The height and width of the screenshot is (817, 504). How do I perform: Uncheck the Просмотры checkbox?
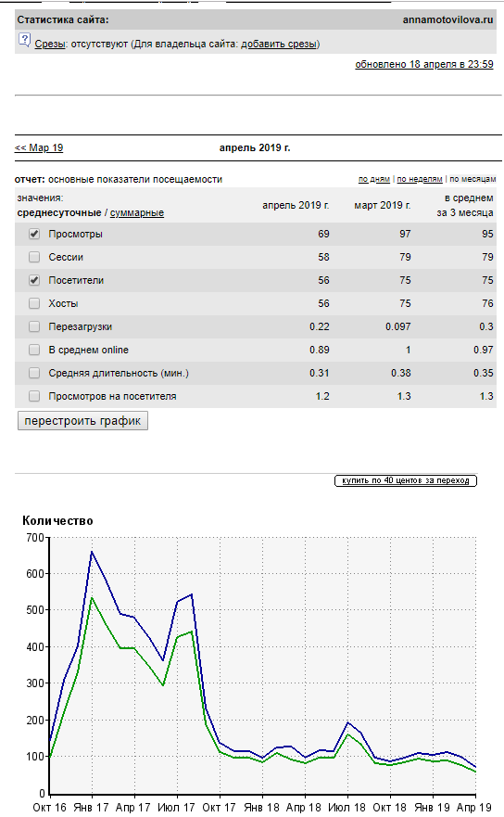pos(34,234)
